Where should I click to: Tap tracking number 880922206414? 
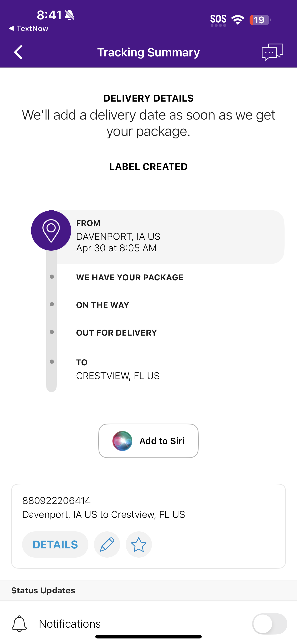click(56, 501)
